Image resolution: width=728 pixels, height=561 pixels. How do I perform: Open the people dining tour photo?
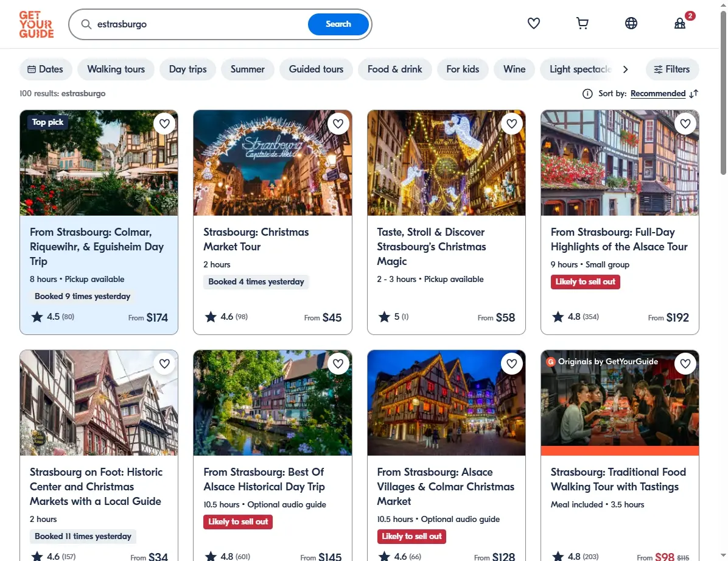click(620, 403)
